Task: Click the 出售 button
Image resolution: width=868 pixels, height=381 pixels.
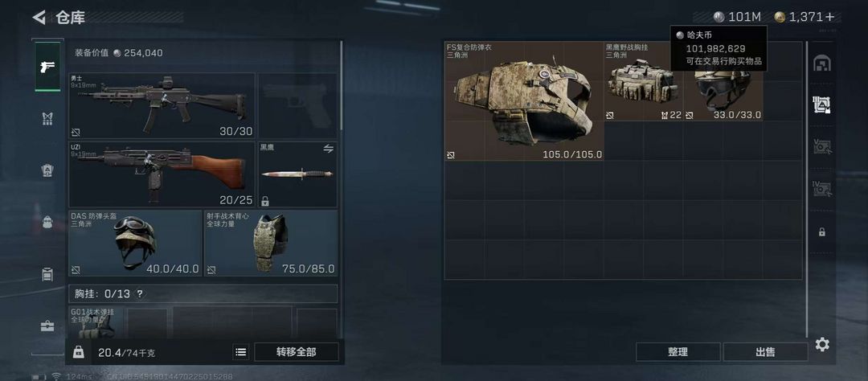Action: tap(765, 351)
